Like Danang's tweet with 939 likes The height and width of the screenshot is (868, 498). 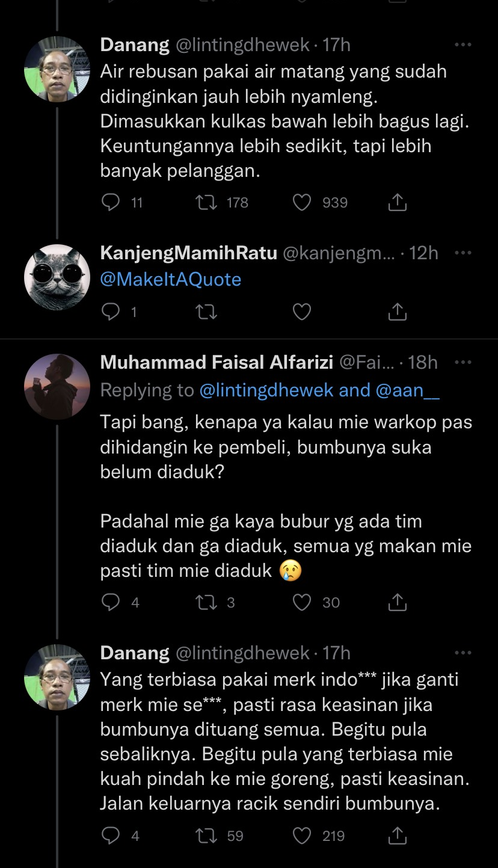(301, 203)
